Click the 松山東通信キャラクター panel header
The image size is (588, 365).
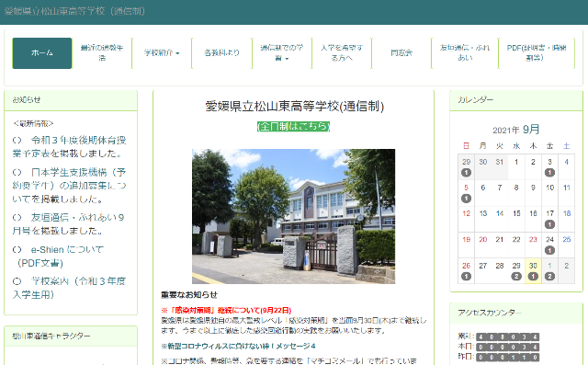[71, 336]
